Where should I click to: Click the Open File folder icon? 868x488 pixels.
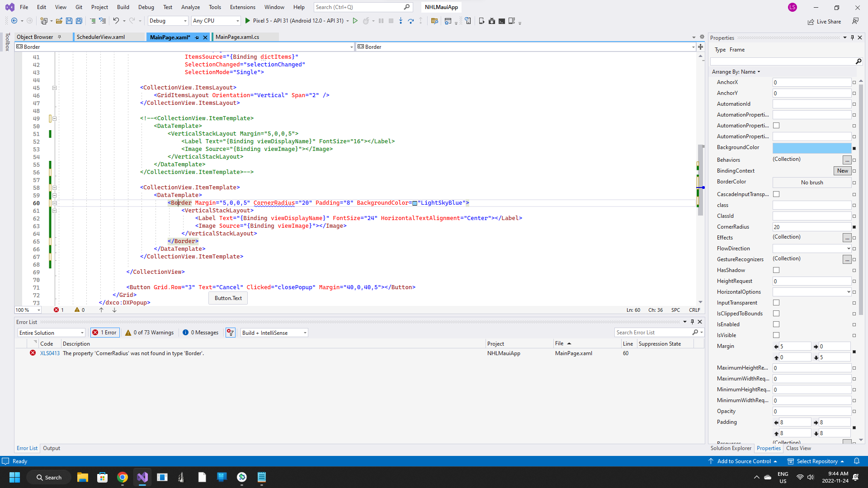[59, 21]
